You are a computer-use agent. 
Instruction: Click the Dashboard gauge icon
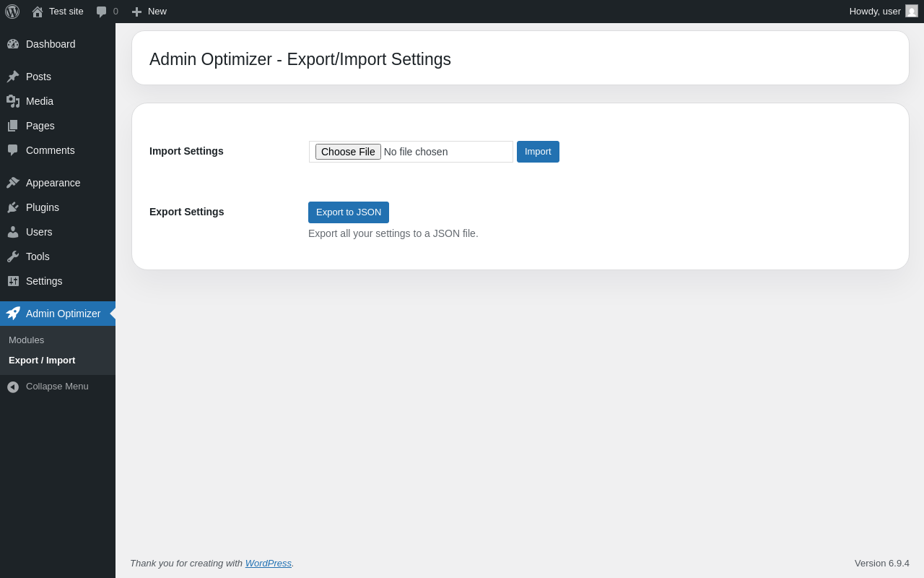[13, 44]
